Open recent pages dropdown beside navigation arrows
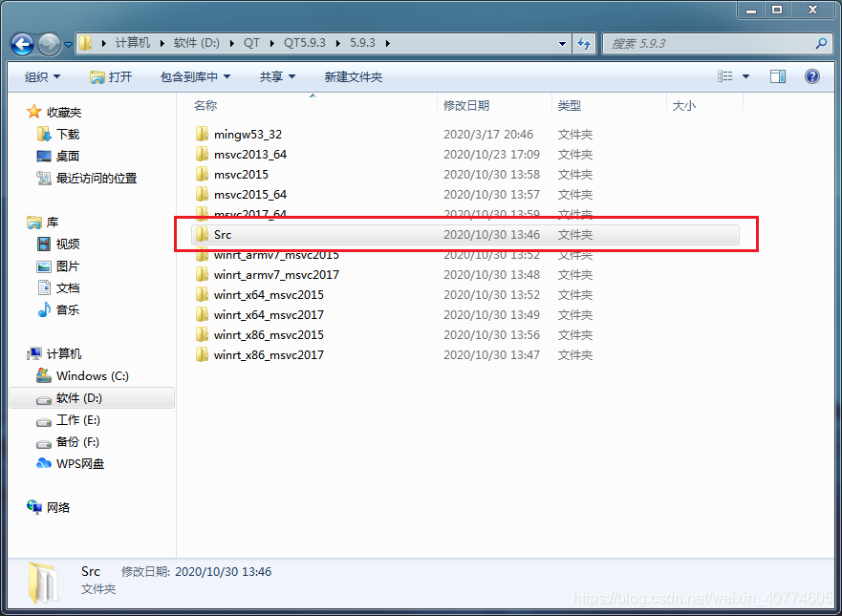Screen dimensions: 842x616 pos(68,45)
